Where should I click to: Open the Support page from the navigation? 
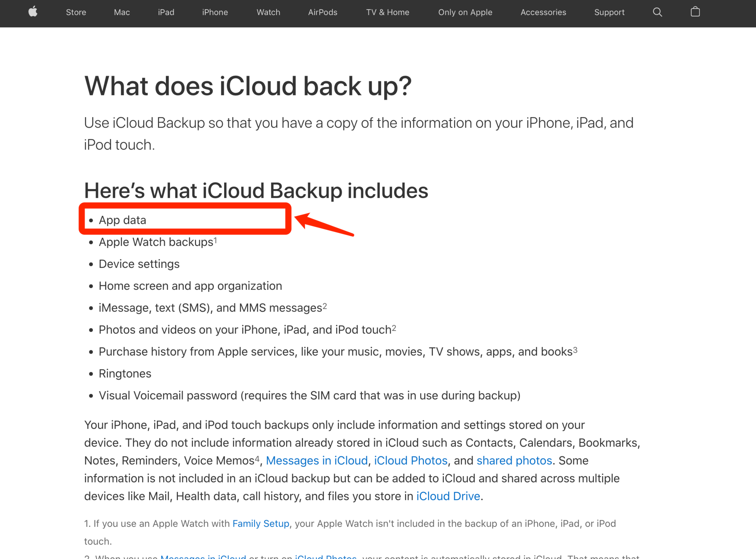pos(609,12)
